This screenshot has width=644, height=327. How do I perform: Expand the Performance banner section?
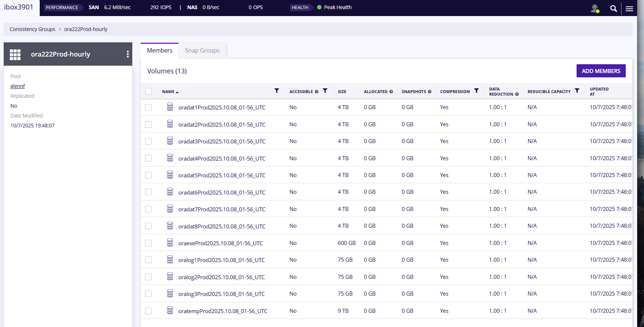pyautogui.click(x=62, y=7)
